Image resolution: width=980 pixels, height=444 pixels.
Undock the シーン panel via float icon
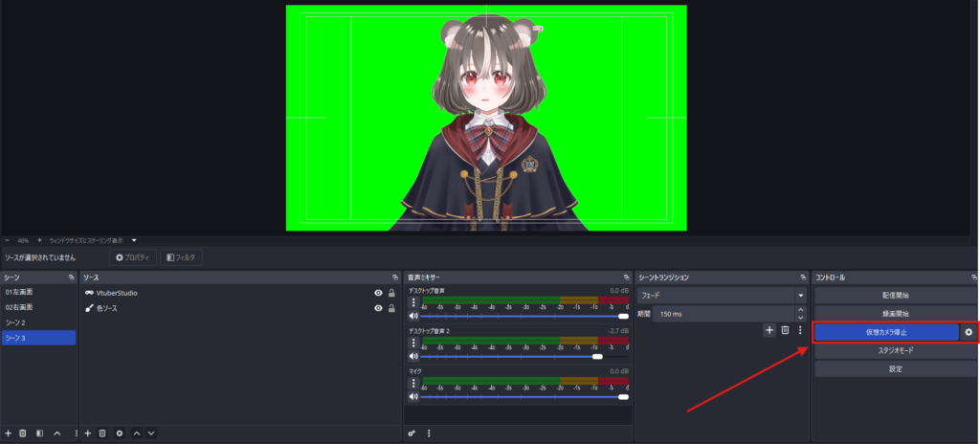click(x=71, y=277)
